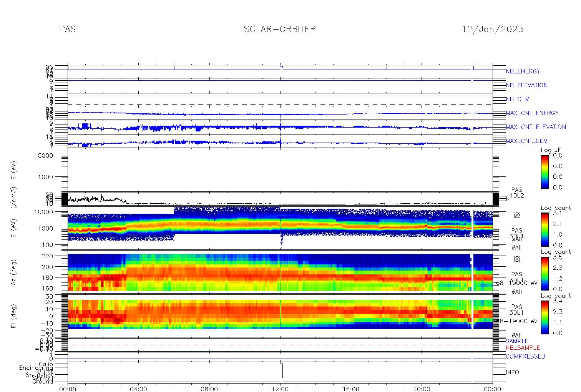Viewport: 581px width, 392px height.
Task: Click the Log count color bar topping at 3.1
Action: [545, 229]
